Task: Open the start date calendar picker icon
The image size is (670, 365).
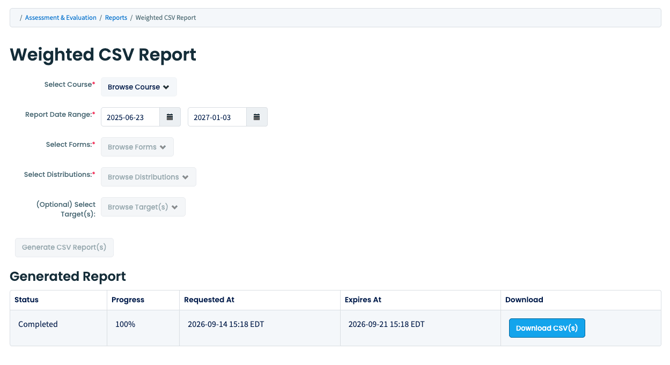Action: [170, 117]
